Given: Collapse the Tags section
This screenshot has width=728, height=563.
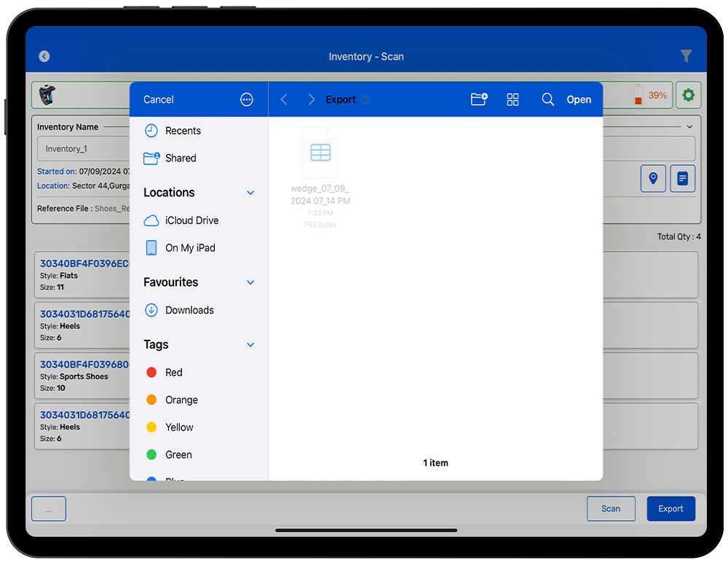Looking at the screenshot, I should 250,345.
